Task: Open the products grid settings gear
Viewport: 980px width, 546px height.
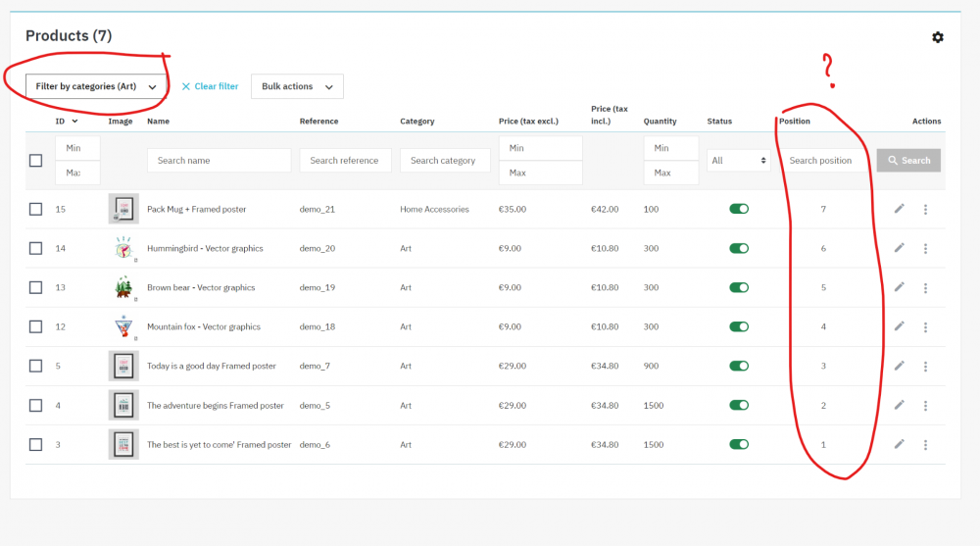Action: [937, 37]
